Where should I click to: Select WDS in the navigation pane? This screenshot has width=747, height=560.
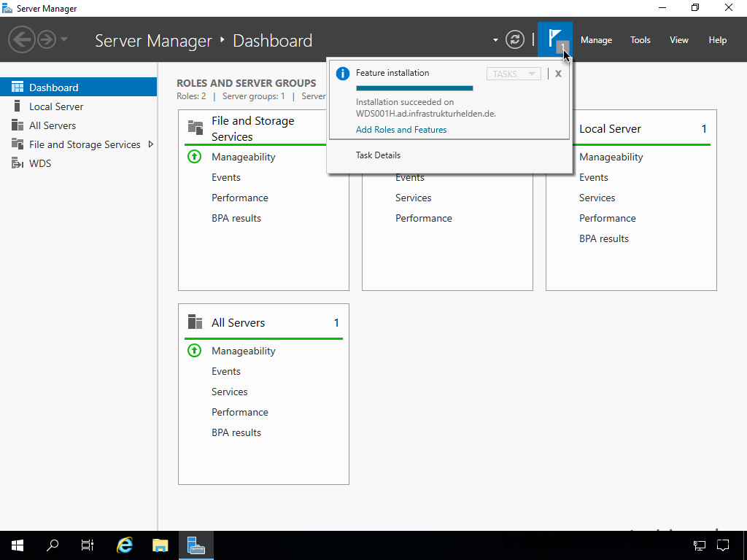[78, 163]
